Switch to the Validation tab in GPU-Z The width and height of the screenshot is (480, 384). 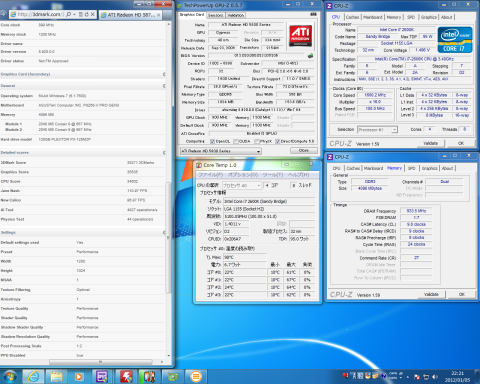[236, 15]
